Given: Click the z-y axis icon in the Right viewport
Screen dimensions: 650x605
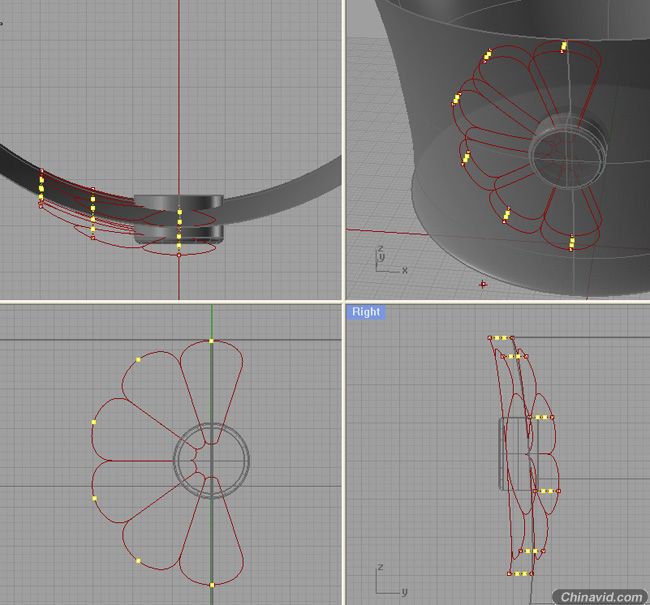Looking at the screenshot, I should (x=392, y=581).
